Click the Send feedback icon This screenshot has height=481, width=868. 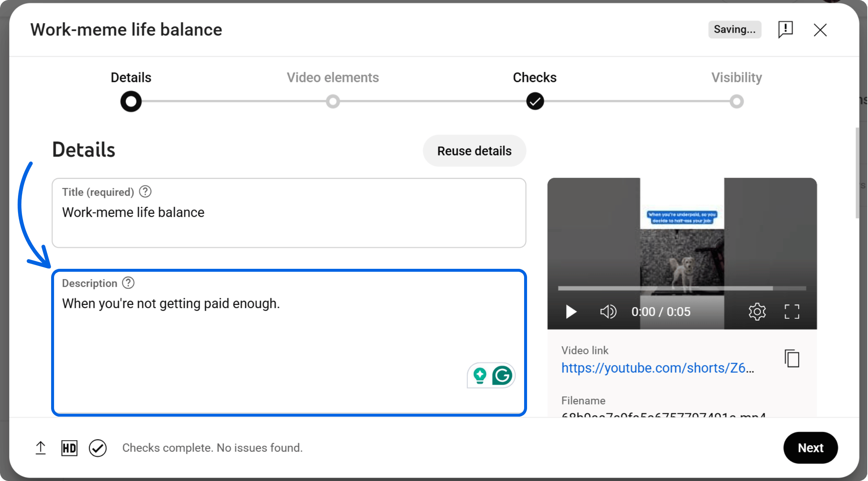coord(785,30)
